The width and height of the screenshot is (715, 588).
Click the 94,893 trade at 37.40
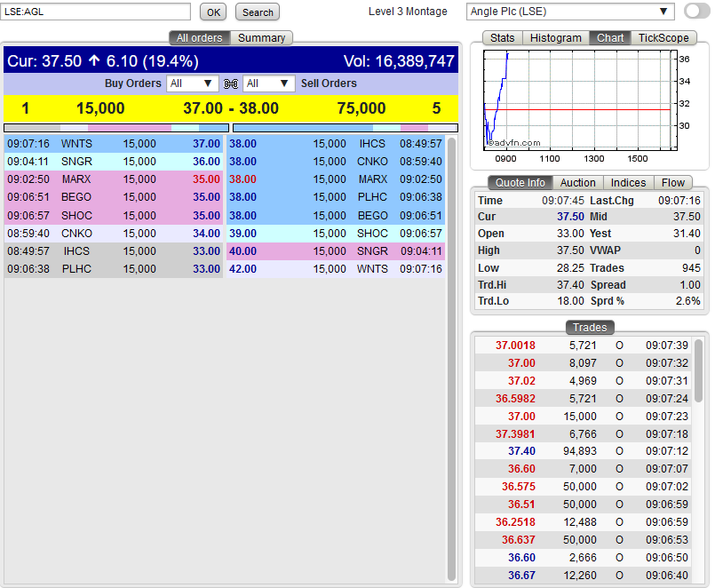[x=583, y=451]
